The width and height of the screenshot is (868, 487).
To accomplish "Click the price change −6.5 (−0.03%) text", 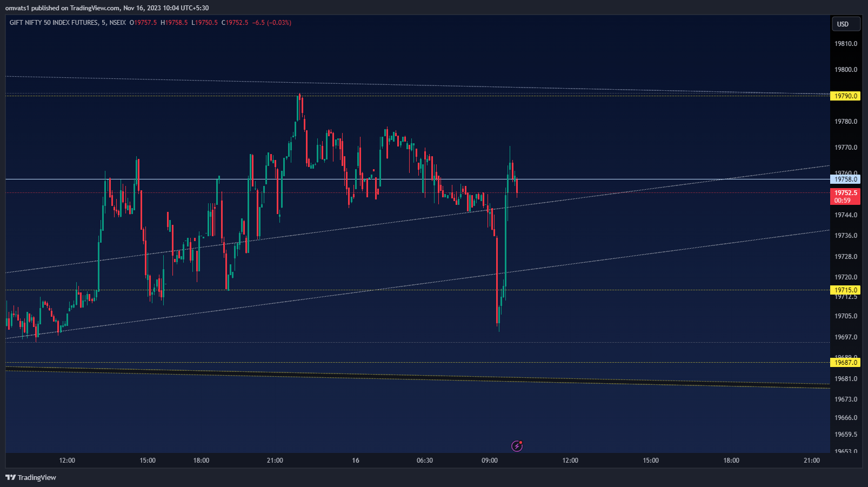I will click(x=272, y=23).
